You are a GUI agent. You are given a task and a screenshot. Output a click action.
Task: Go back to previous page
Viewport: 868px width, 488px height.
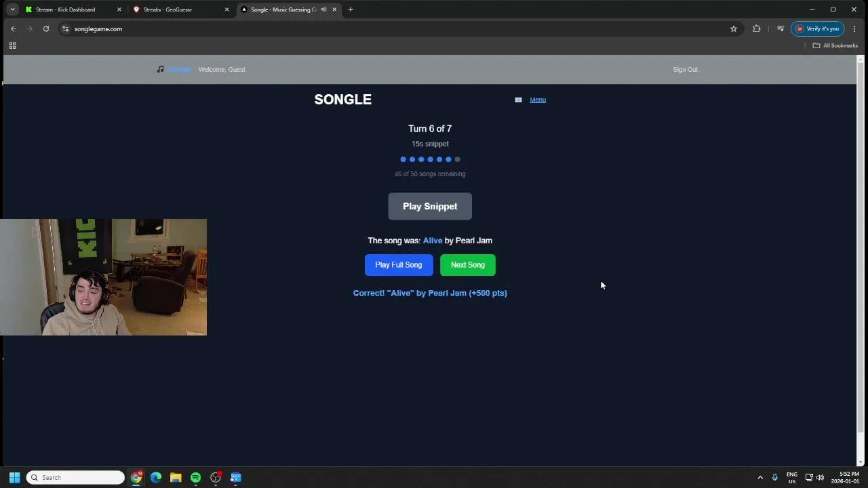[x=14, y=28]
